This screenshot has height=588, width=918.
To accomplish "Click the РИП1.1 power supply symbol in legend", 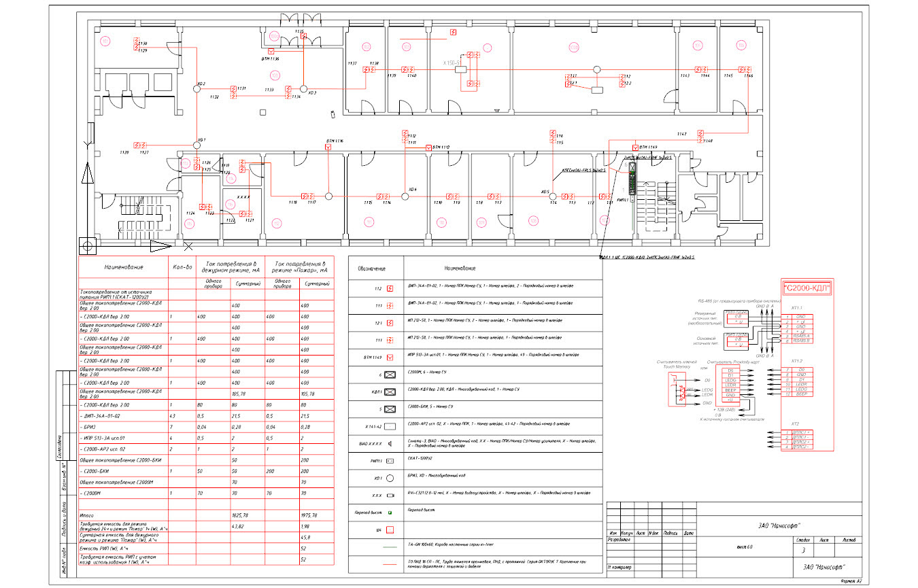I will (x=390, y=461).
